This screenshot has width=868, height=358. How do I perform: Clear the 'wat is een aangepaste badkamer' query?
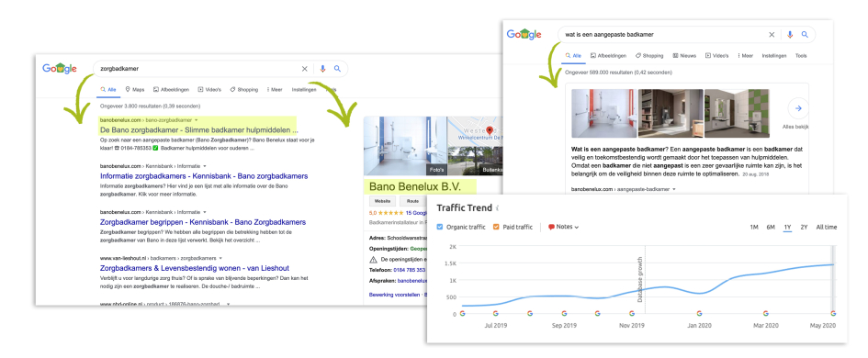[x=772, y=34]
